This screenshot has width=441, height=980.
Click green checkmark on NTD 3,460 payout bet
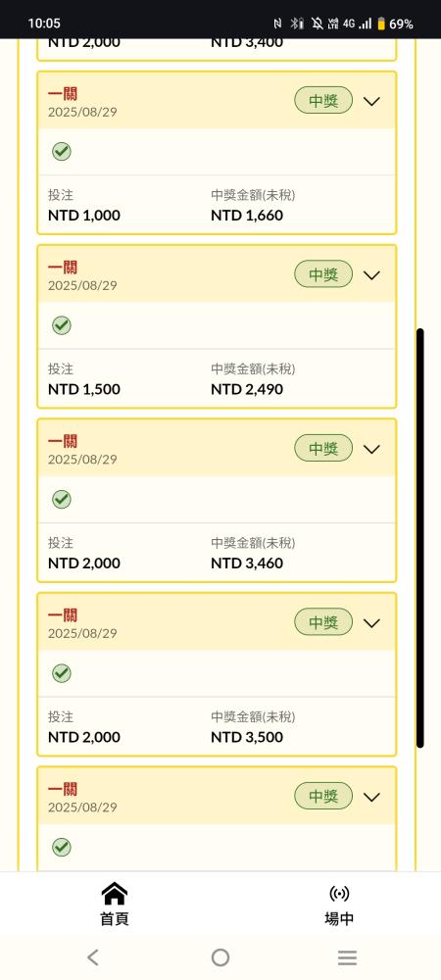61,499
